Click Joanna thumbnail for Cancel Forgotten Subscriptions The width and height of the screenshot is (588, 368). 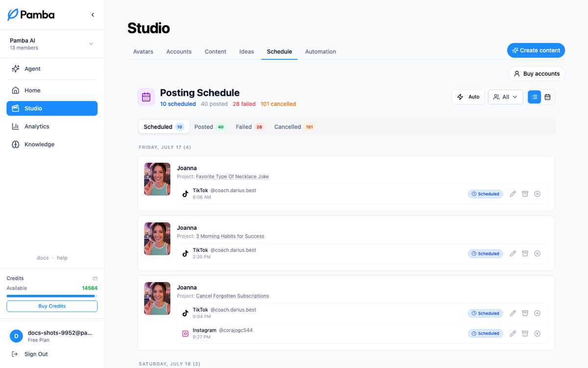pos(157,298)
